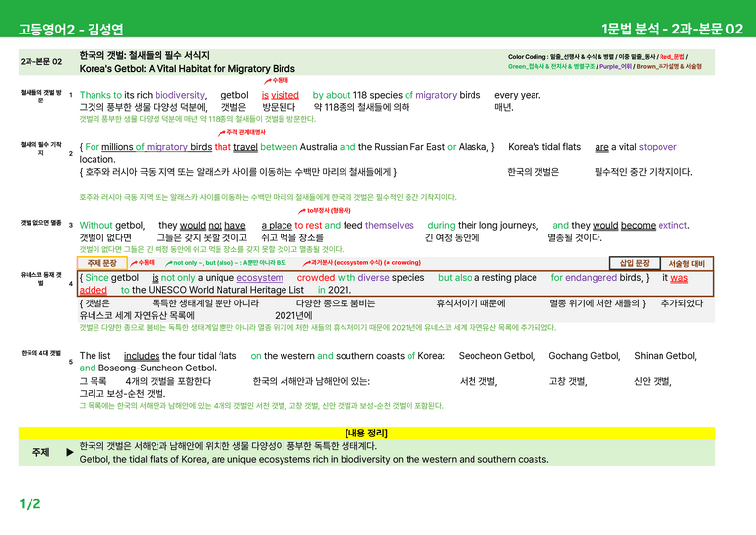The width and height of the screenshot is (756, 535).
Task: Click the red annotation 주격 관계대명사
Action: [246, 132]
